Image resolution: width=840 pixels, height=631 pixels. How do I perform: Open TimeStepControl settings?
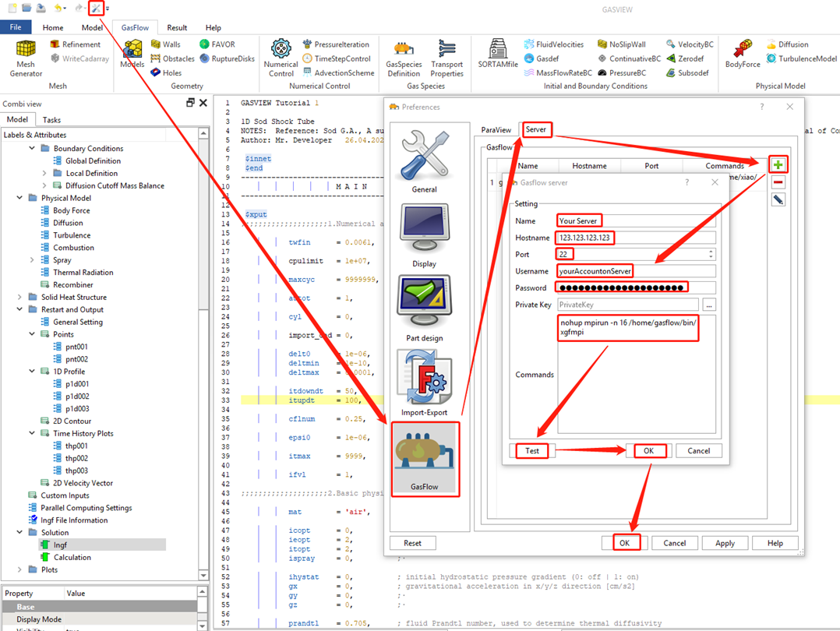point(337,58)
